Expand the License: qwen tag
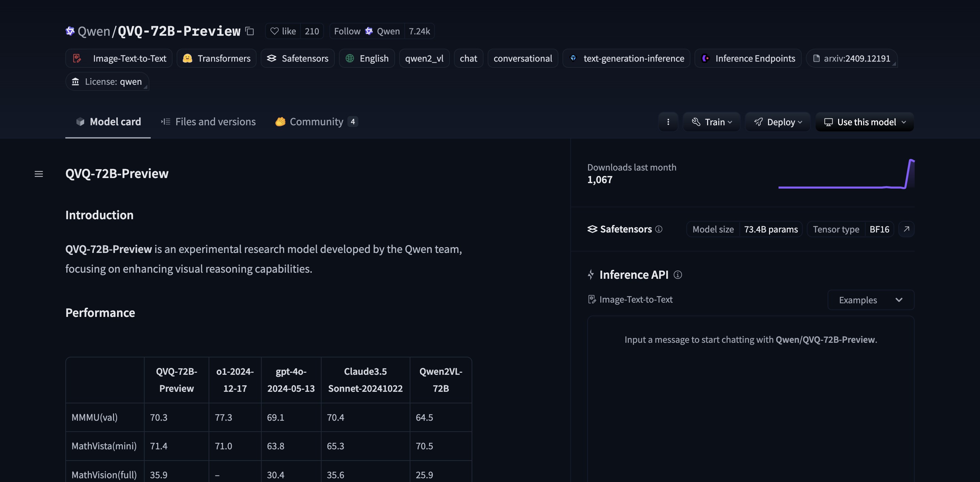The height and width of the screenshot is (482, 980). click(x=107, y=81)
